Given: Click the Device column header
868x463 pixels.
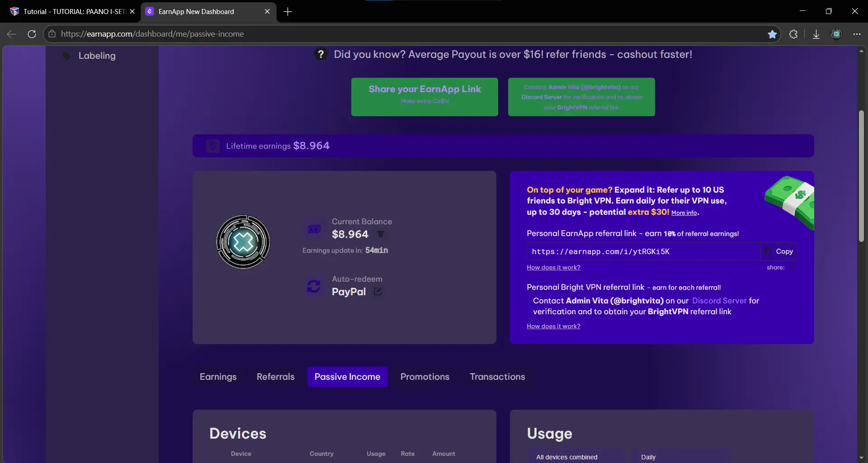Looking at the screenshot, I should (x=241, y=454).
